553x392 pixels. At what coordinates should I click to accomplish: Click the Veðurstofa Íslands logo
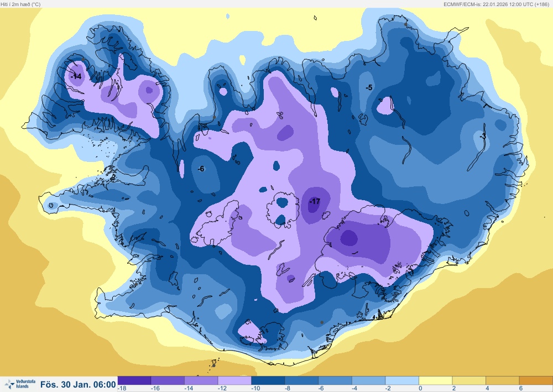tap(20, 384)
